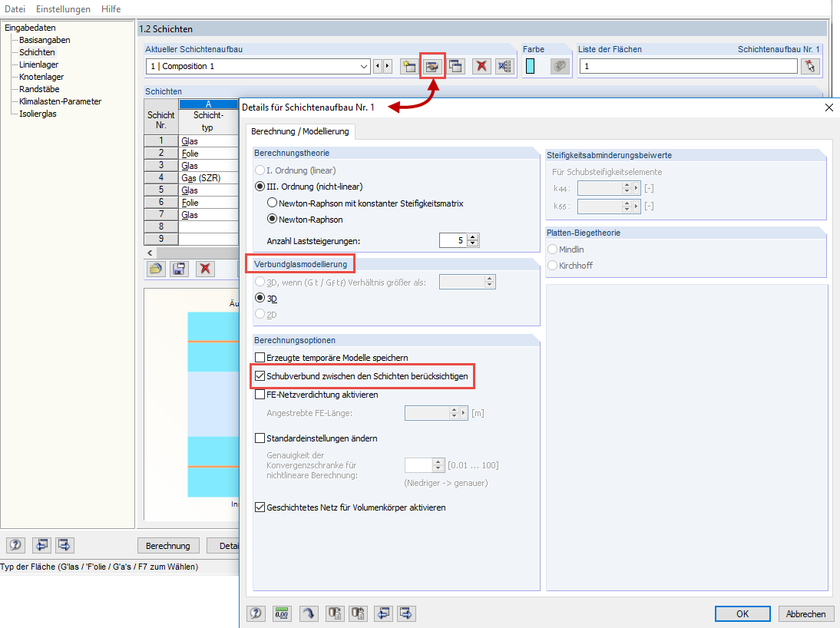840x628 pixels.
Task: Confirm the dialog with OK
Action: coord(742,613)
